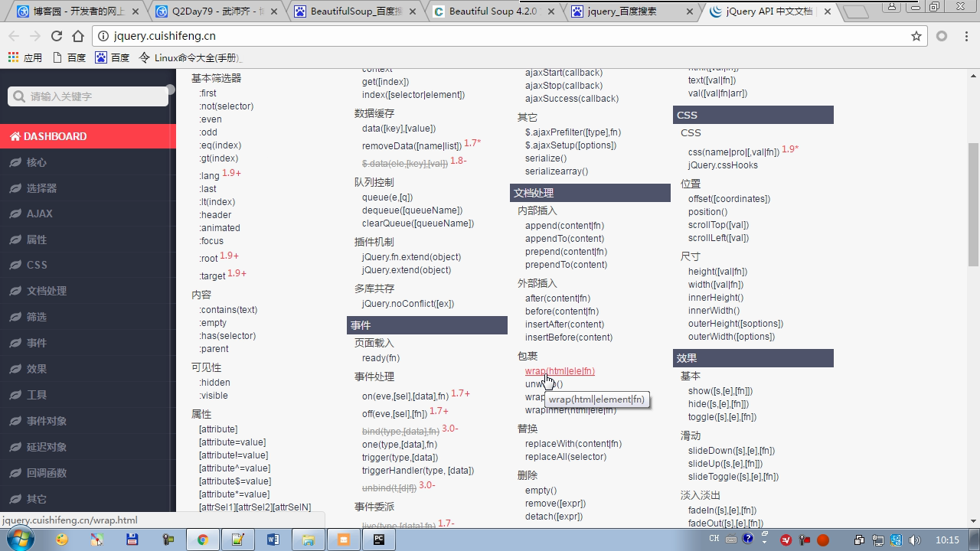Click the browser reload button
This screenshot has height=551, width=980.
coord(56,36)
